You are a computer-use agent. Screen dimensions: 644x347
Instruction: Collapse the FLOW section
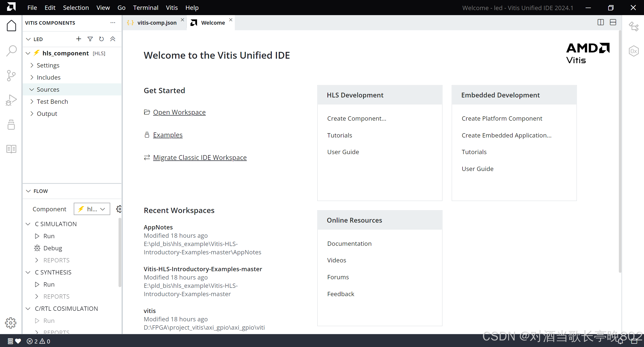pos(28,191)
